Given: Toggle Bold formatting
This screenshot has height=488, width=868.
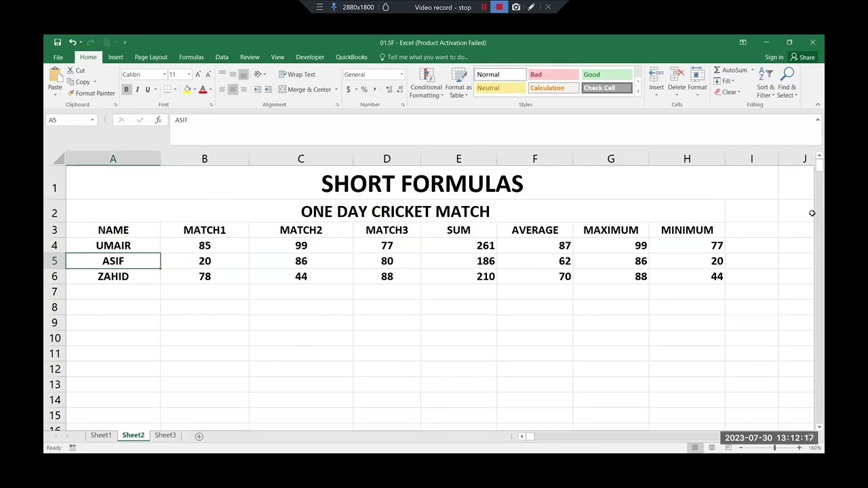Looking at the screenshot, I should (x=126, y=89).
